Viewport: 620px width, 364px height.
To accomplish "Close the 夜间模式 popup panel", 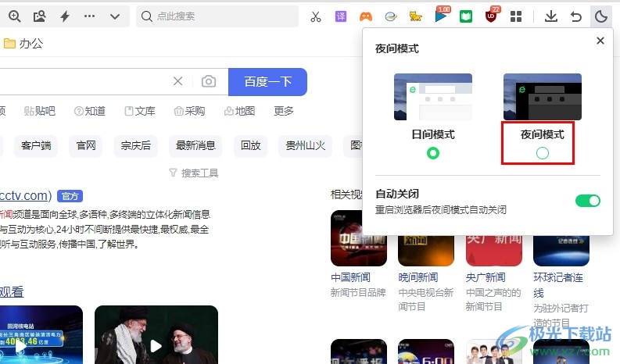I will click(x=600, y=41).
